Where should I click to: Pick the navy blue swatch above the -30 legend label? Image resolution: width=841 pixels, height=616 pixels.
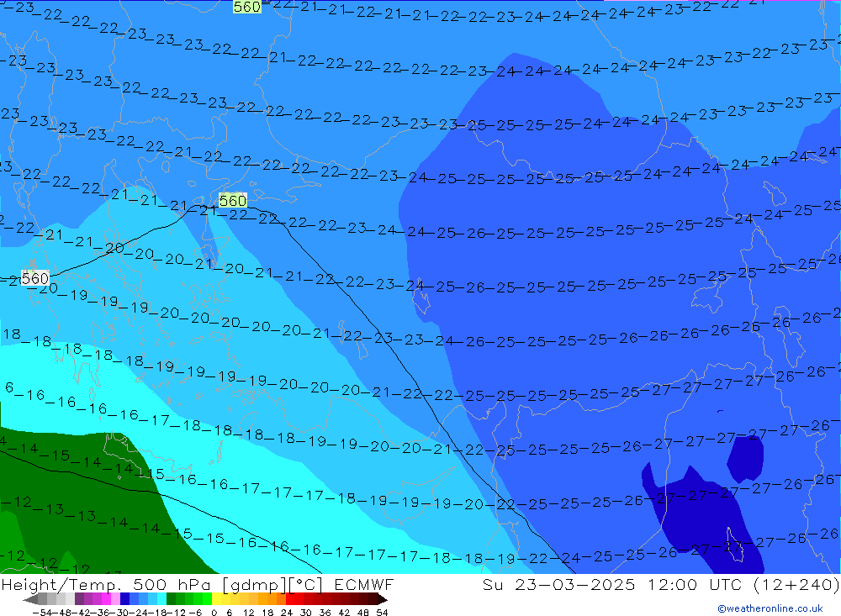[x=124, y=599]
